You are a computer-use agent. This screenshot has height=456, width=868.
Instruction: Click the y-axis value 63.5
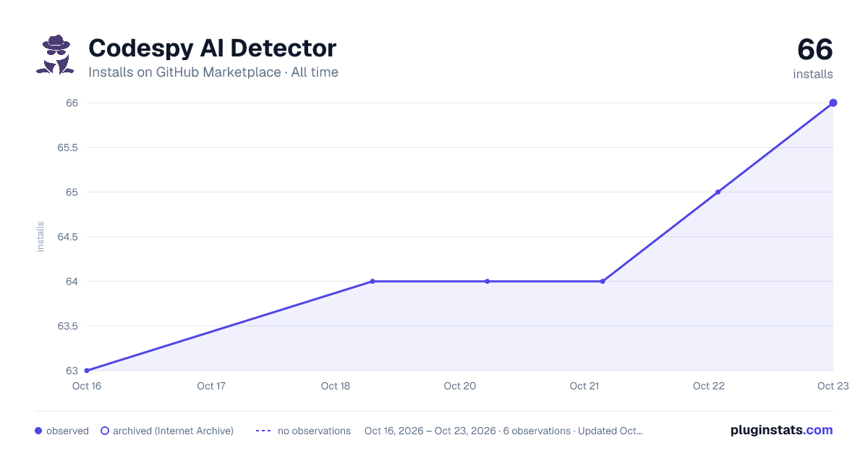(x=68, y=326)
